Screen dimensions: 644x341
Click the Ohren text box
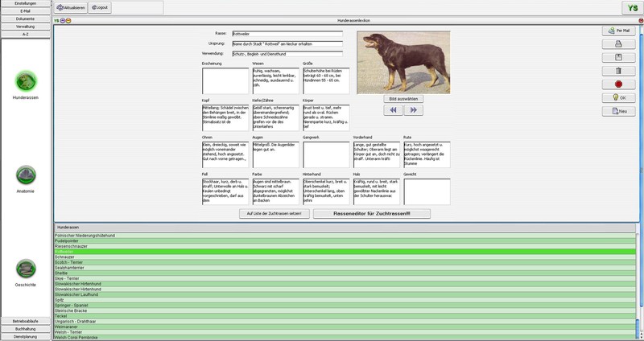point(225,154)
